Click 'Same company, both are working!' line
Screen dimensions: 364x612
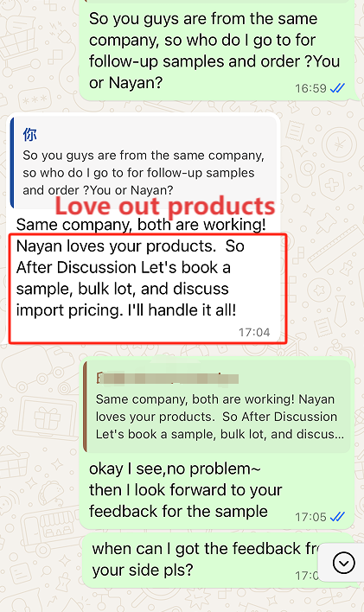pos(141,225)
